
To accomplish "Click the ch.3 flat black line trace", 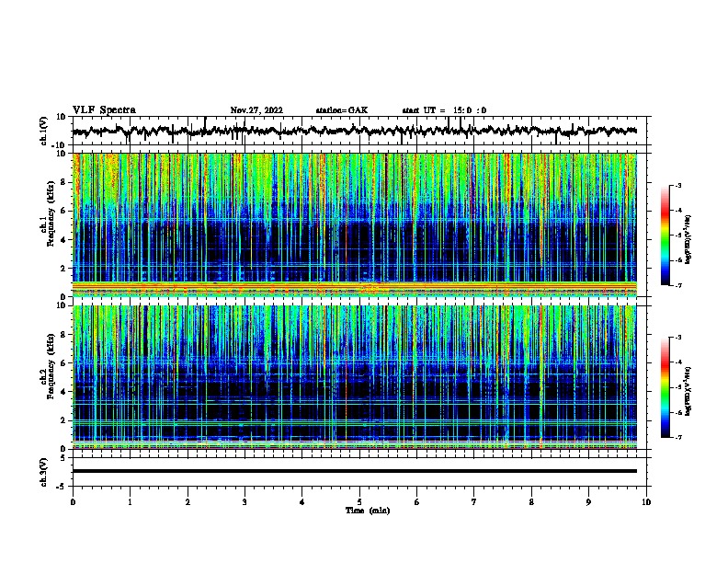I will (355, 471).
